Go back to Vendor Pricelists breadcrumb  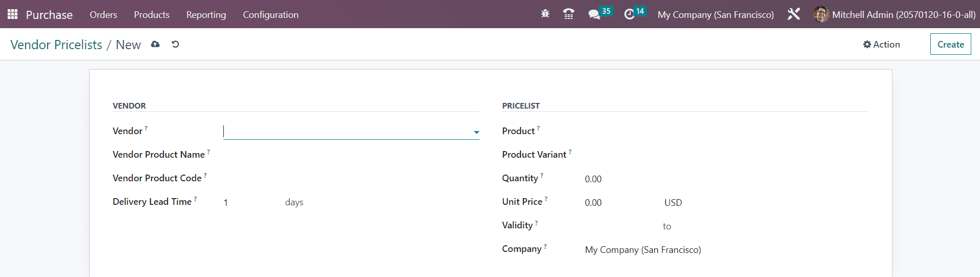[56, 45]
